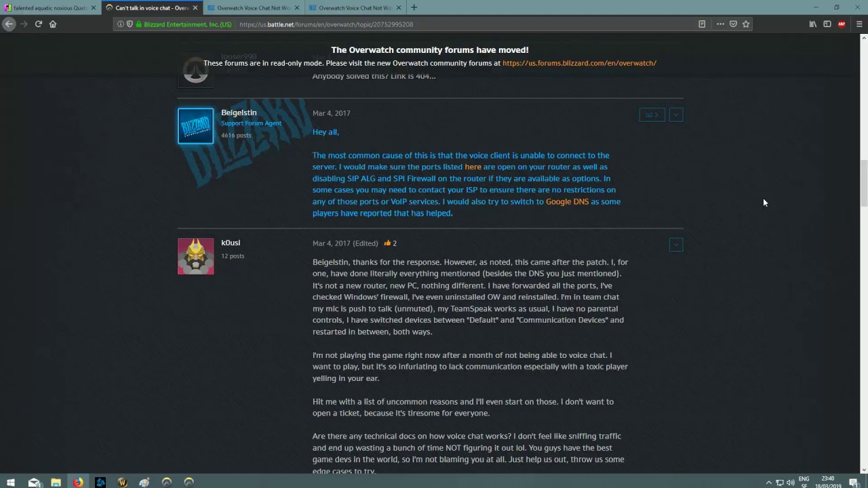Image resolution: width=868 pixels, height=488 pixels.
Task: Click thumbs-up likes on k0usi's post
Action: click(x=390, y=243)
